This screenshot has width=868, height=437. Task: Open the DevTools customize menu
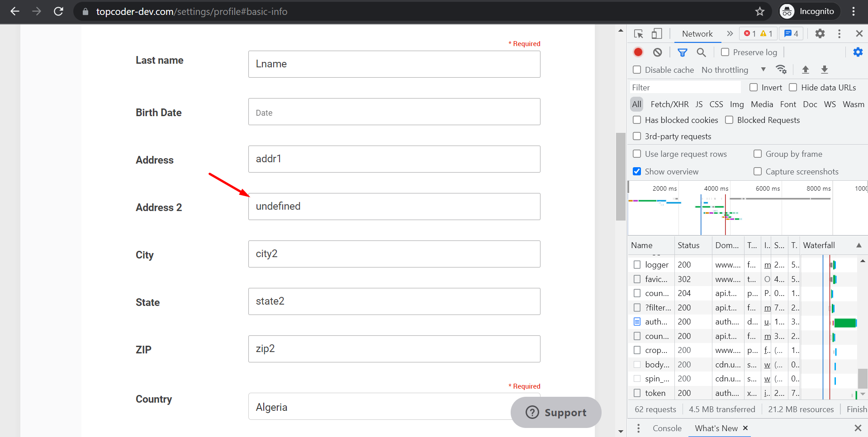(840, 33)
